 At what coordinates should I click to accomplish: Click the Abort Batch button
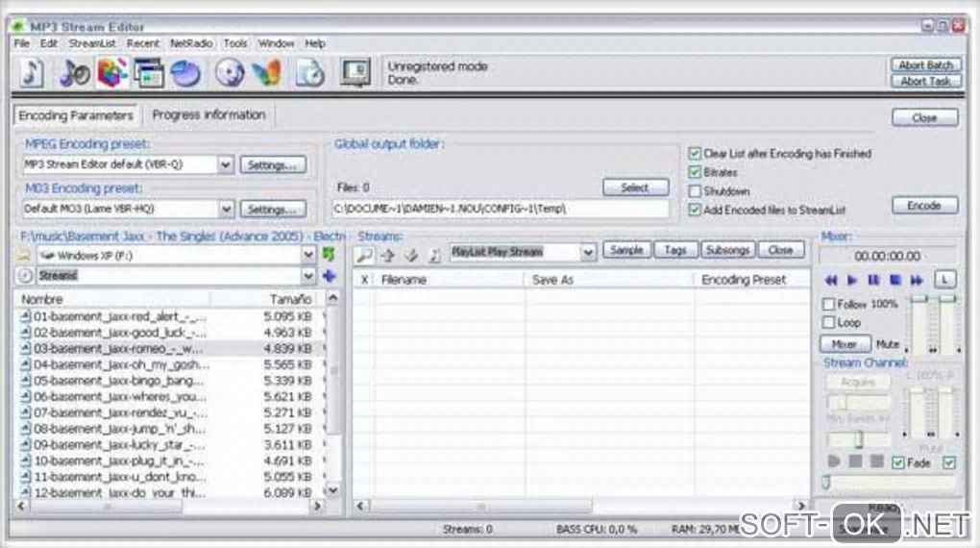pyautogui.click(x=925, y=65)
